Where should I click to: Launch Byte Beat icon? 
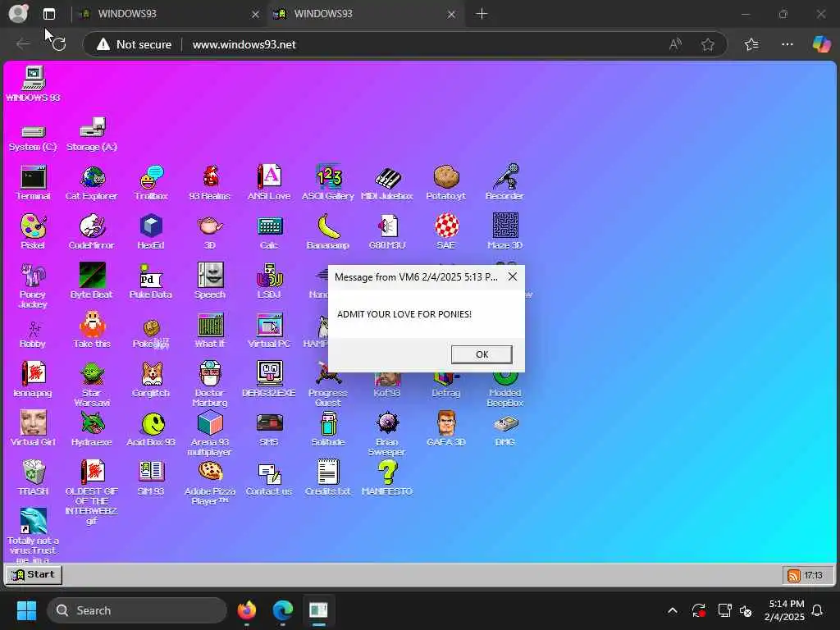coord(92,281)
